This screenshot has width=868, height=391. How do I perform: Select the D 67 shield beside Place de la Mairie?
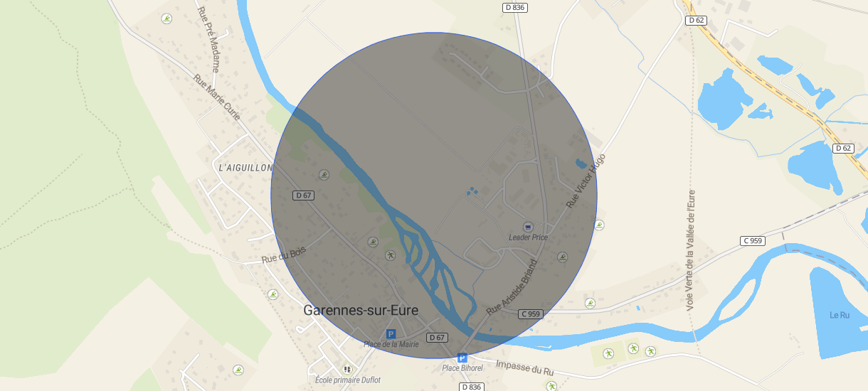[437, 337]
